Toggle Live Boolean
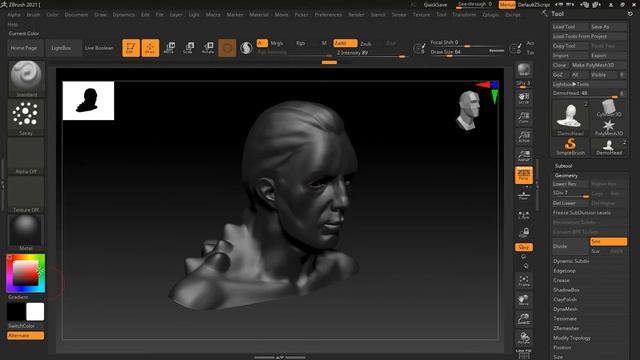Image resolution: width=640 pixels, height=360 pixels. coord(99,48)
